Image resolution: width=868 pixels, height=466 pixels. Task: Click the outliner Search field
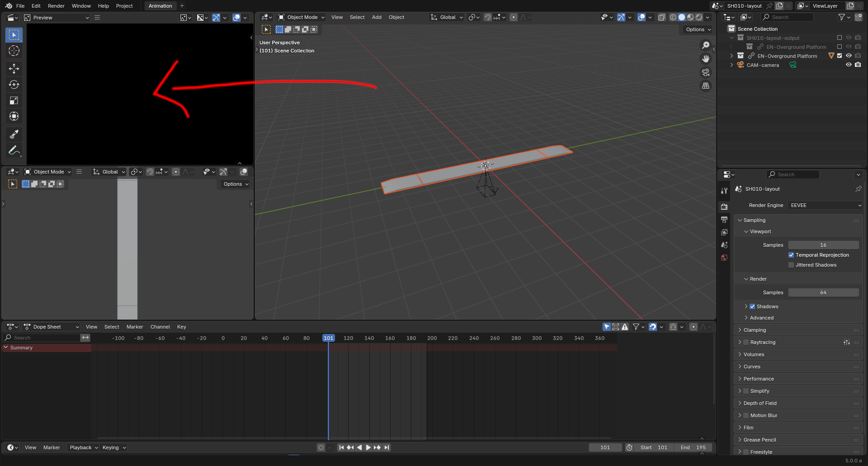click(x=787, y=17)
